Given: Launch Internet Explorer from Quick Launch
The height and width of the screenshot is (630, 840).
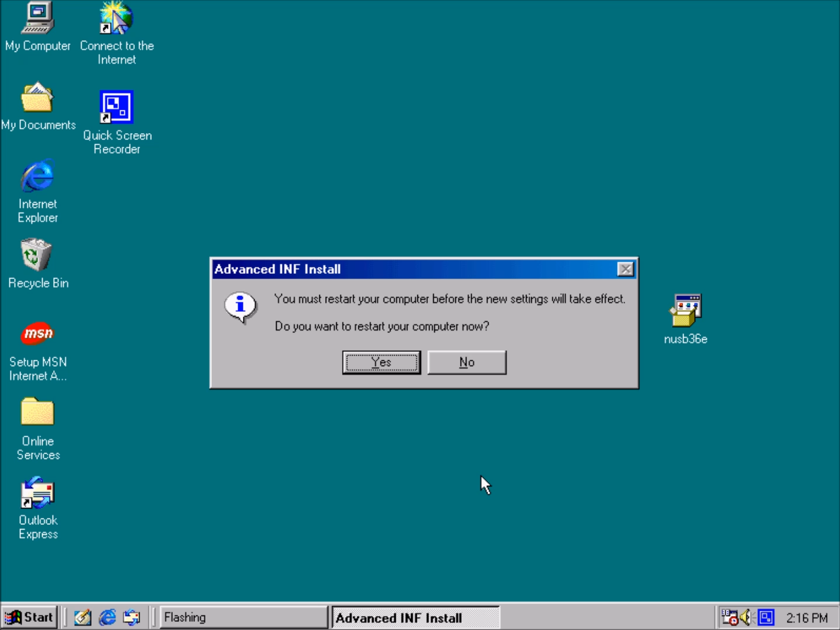Looking at the screenshot, I should 107,617.
